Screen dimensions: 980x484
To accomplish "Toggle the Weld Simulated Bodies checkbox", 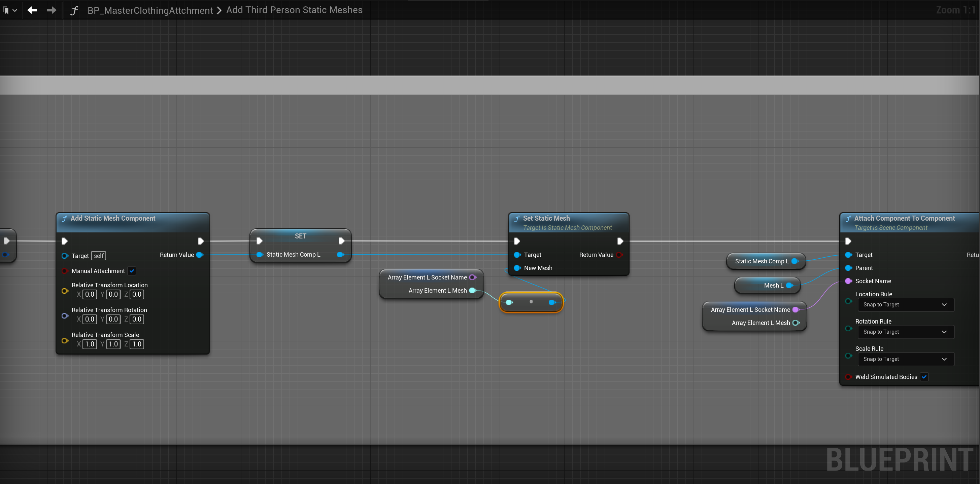I will pos(924,377).
